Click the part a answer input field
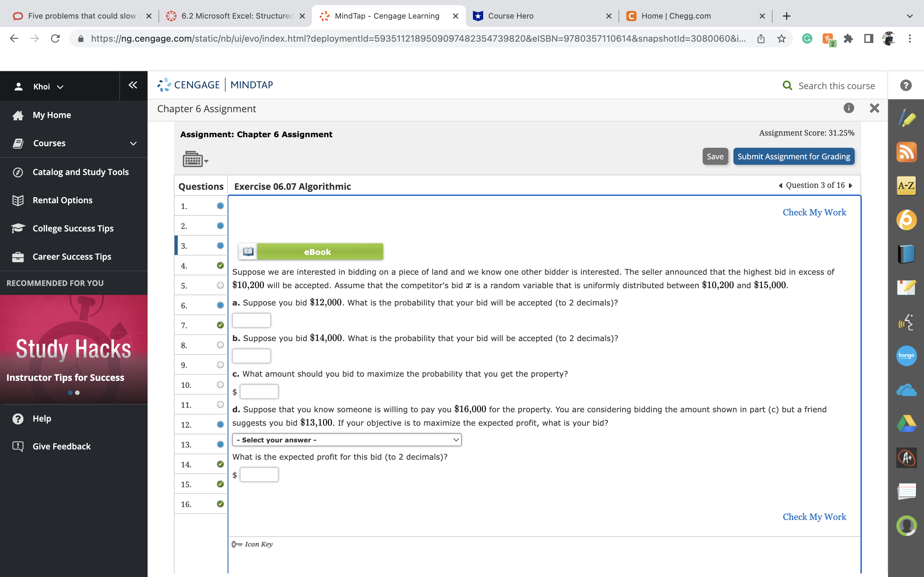The image size is (924, 577). tap(251, 320)
